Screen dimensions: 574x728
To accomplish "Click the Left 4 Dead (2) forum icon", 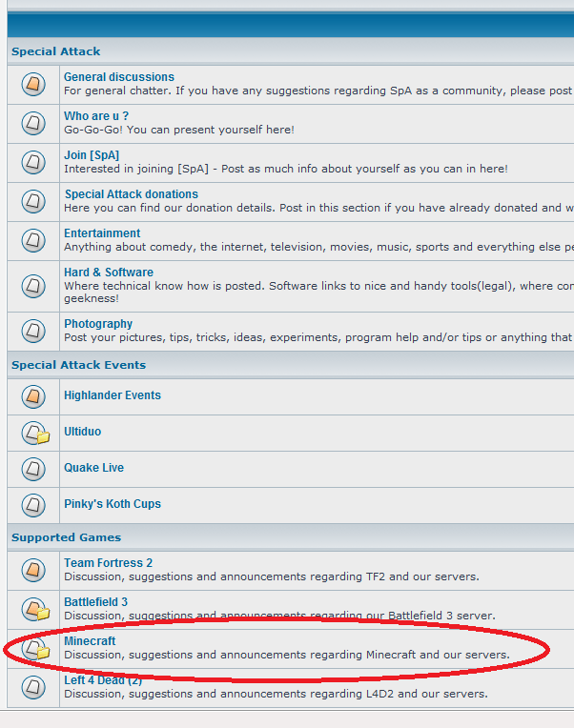I will tap(33, 688).
